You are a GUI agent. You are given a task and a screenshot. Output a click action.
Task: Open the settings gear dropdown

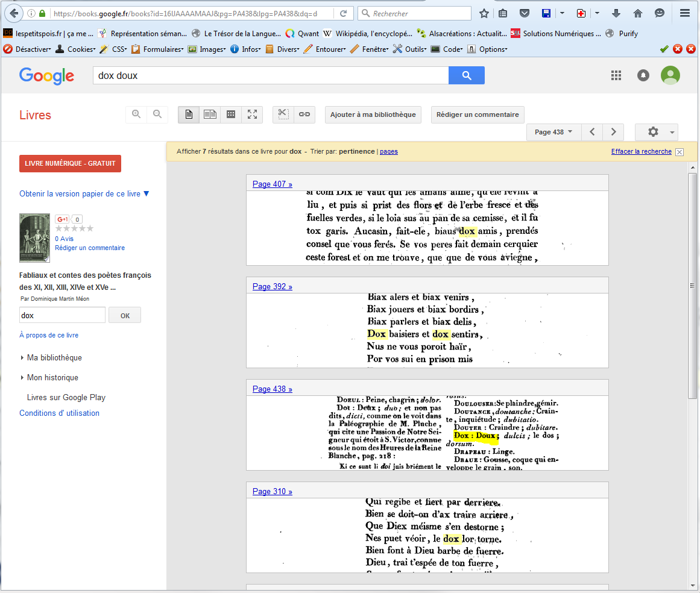tap(657, 132)
